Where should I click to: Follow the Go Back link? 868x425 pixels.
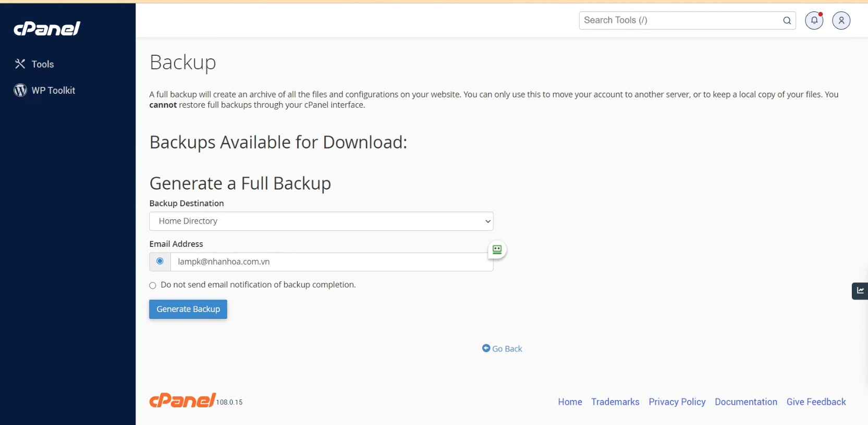point(502,348)
